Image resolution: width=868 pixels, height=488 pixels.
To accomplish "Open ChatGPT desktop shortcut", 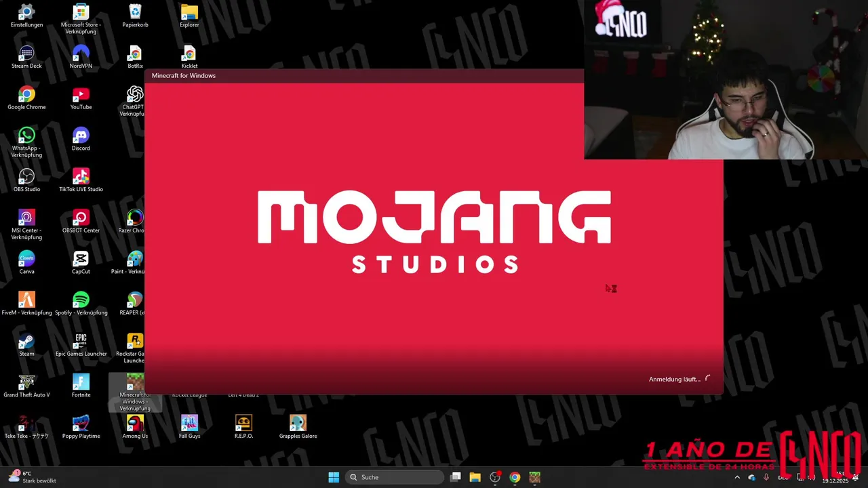I will [134, 102].
